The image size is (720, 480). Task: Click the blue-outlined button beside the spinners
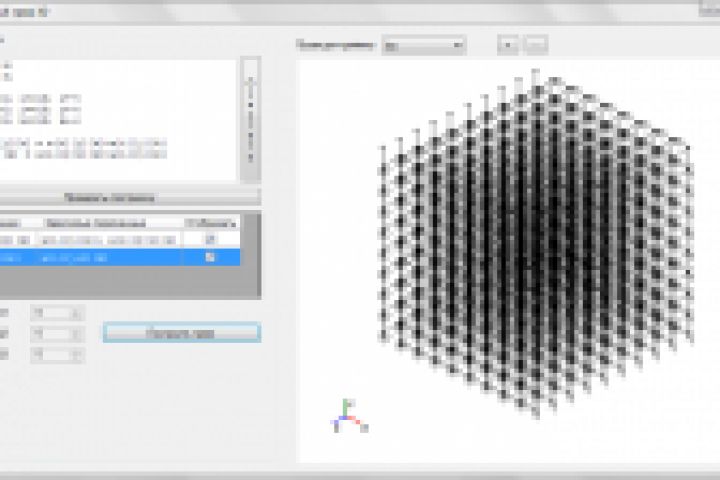tap(182, 333)
